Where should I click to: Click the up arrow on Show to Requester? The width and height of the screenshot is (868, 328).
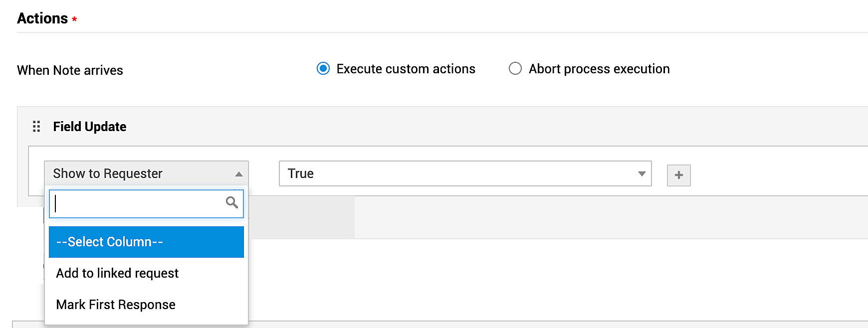tap(238, 174)
